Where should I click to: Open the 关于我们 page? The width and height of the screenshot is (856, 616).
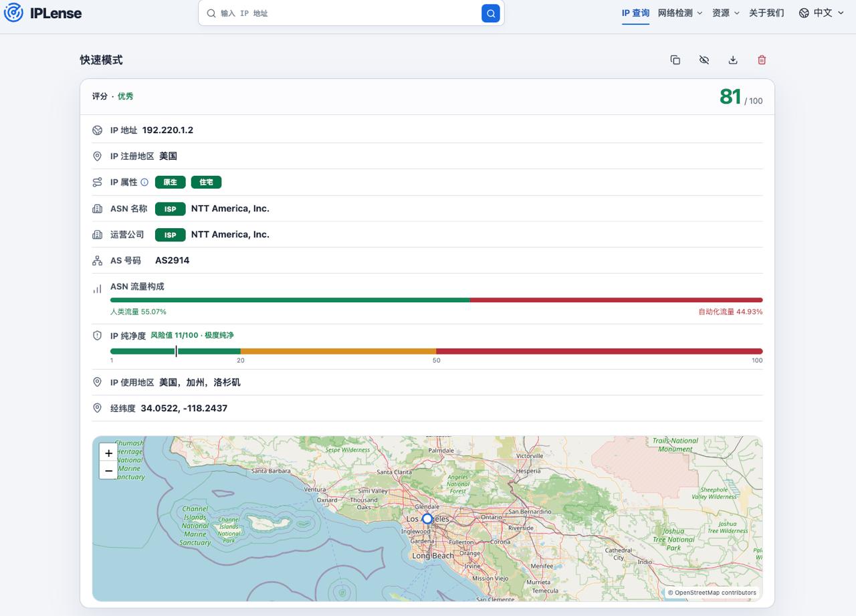pos(766,13)
